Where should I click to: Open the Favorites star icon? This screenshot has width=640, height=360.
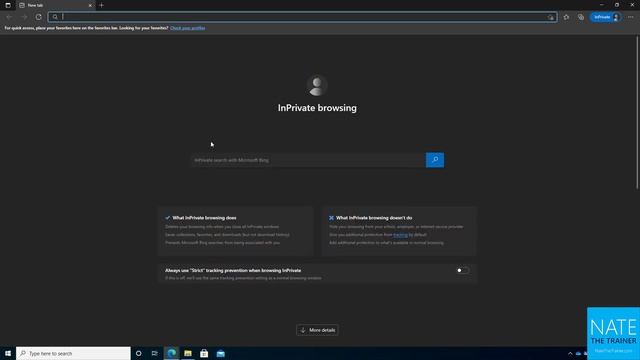pos(566,17)
